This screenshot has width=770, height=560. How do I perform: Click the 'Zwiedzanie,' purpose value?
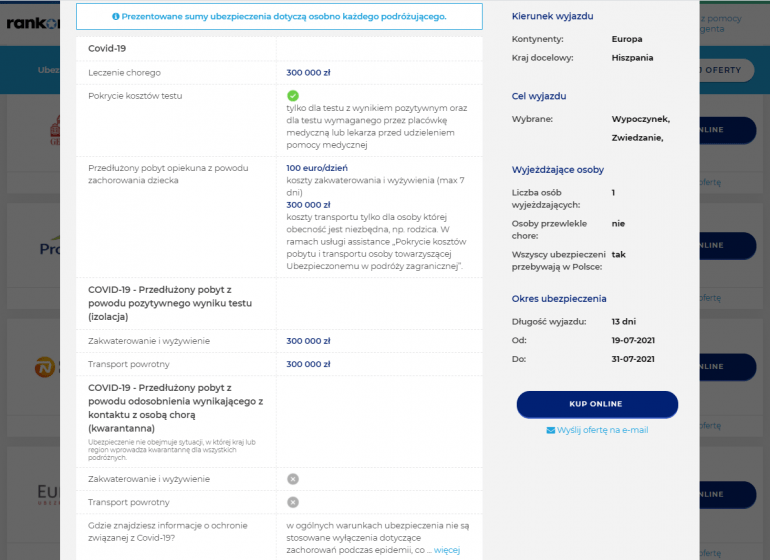(637, 138)
